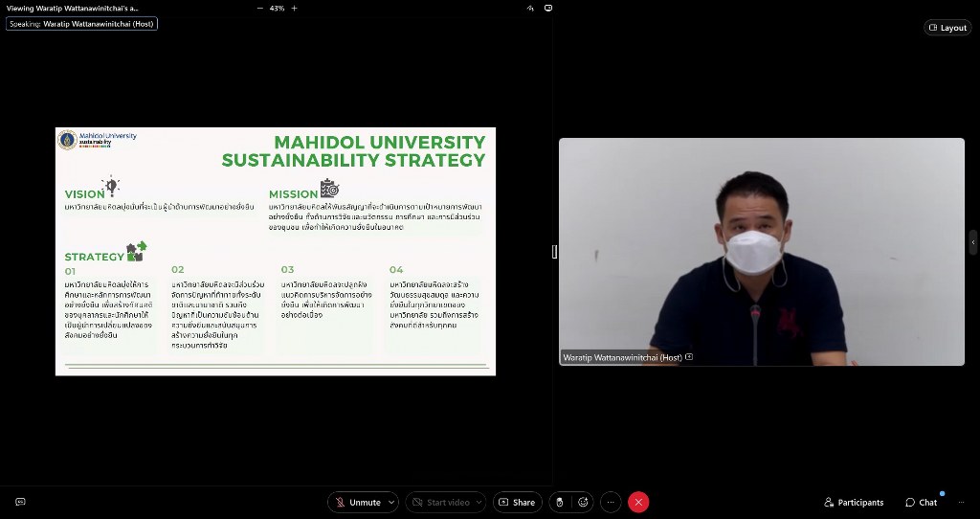The image size is (980, 519).
Task: Open the More options ellipsis button
Action: pyautogui.click(x=611, y=502)
